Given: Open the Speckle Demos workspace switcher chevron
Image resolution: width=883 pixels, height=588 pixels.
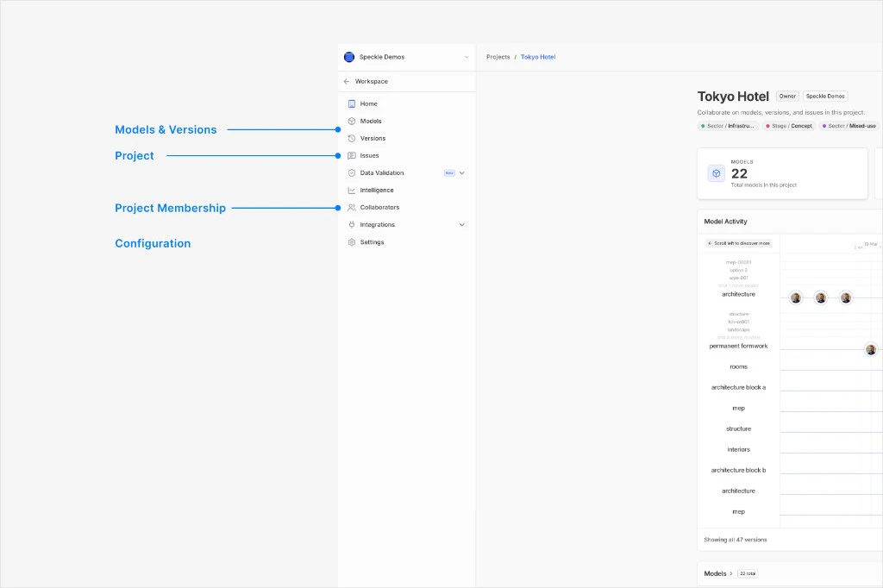Looking at the screenshot, I should pyautogui.click(x=467, y=57).
